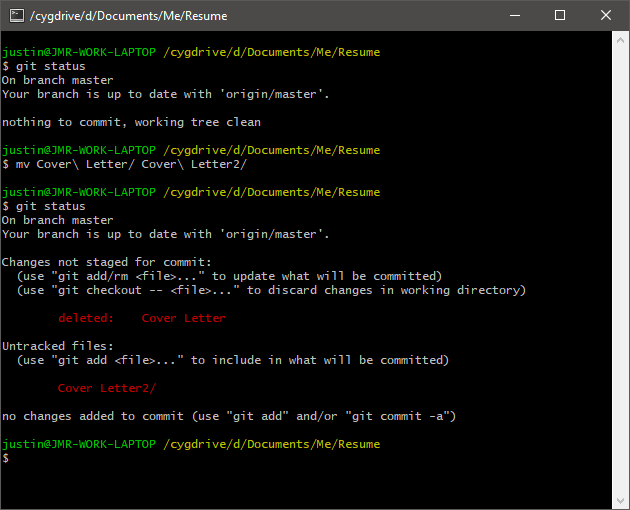
Task: Click 'Changes not staged for commit:' heading
Action: click(x=106, y=262)
